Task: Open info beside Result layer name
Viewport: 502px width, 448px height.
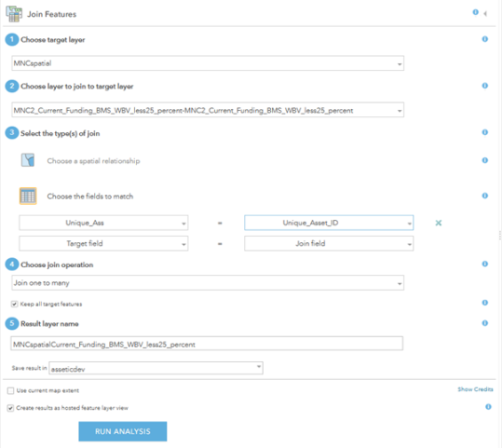Action: 484,323
